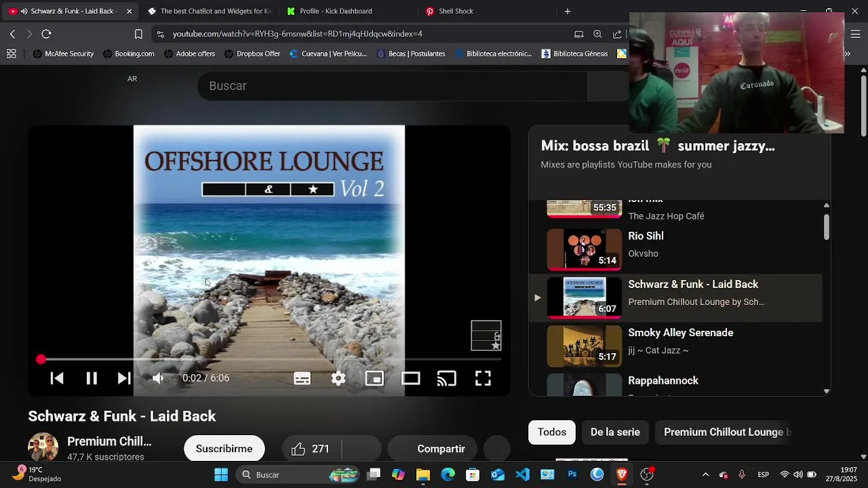Mute the video volume
The image size is (868, 488).
coord(158,378)
